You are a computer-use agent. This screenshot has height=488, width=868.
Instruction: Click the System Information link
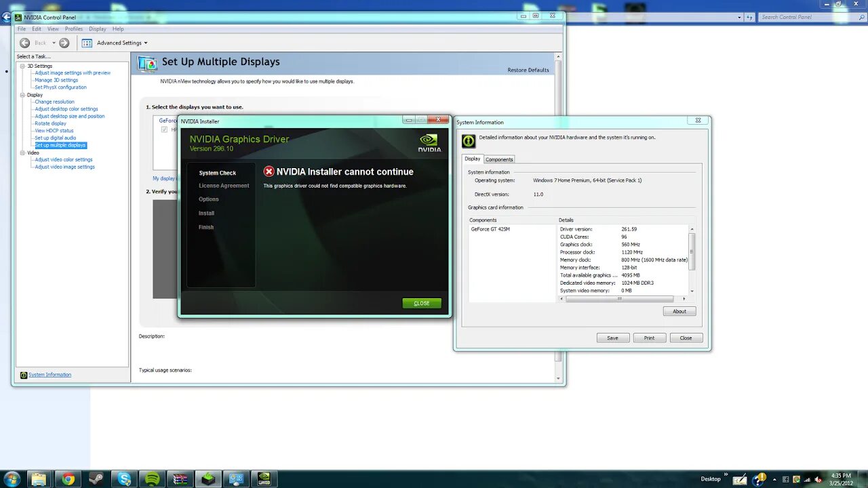(50, 375)
